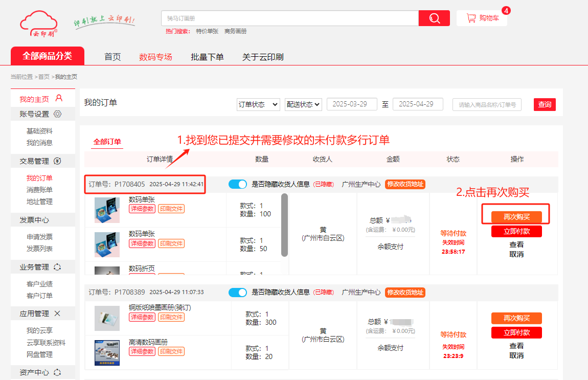Select the 全部订单 tab
Image resolution: width=588 pixels, height=380 pixels.
tap(107, 142)
